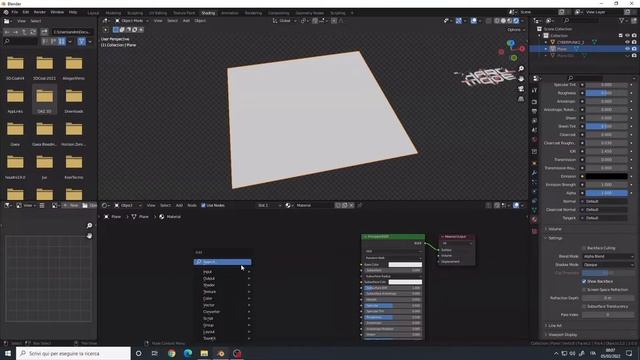Open File Explorer from taskbar

(x=204, y=353)
